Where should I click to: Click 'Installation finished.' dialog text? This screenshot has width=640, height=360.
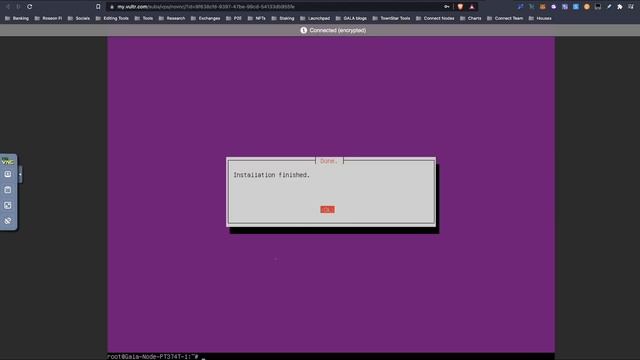coord(271,175)
